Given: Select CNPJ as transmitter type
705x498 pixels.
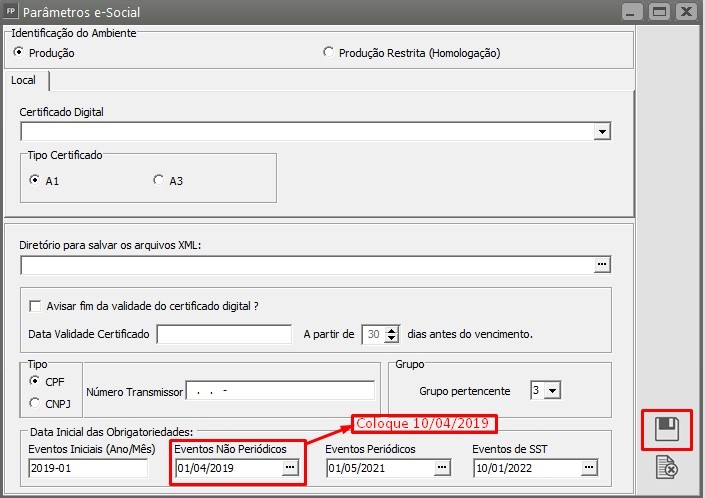Looking at the screenshot, I should (x=35, y=403).
